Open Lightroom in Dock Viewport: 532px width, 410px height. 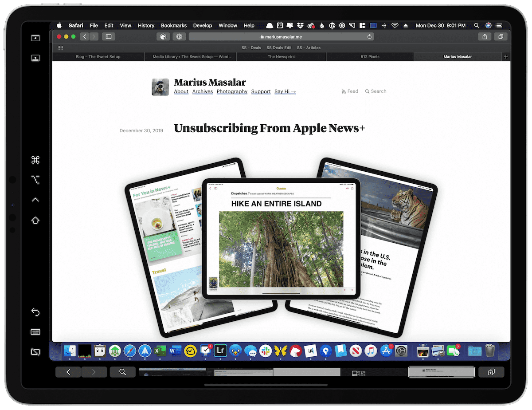point(220,351)
